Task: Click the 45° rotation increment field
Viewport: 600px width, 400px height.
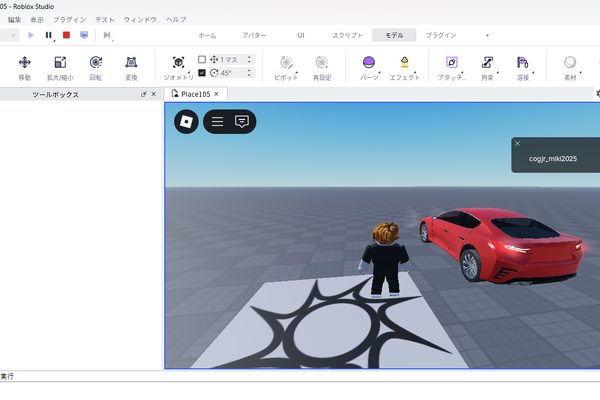Action: pyautogui.click(x=229, y=73)
